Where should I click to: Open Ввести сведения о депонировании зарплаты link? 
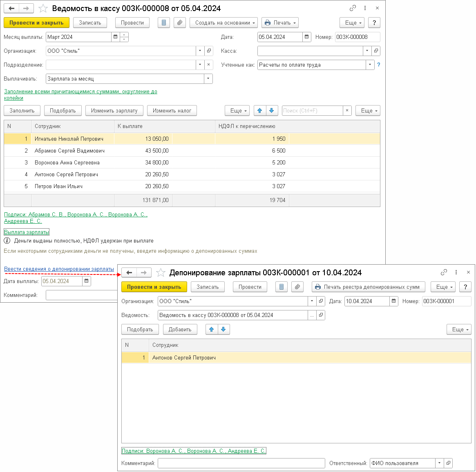pos(59,269)
